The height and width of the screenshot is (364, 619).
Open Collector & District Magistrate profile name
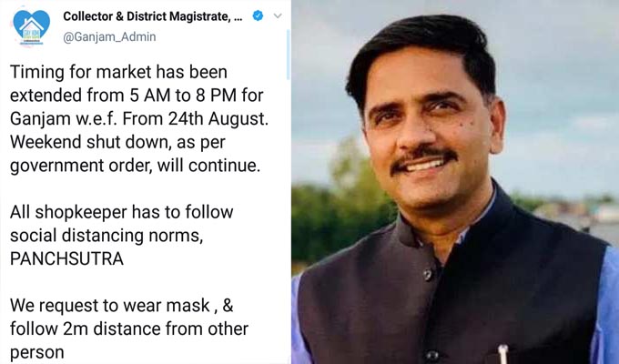(x=147, y=16)
